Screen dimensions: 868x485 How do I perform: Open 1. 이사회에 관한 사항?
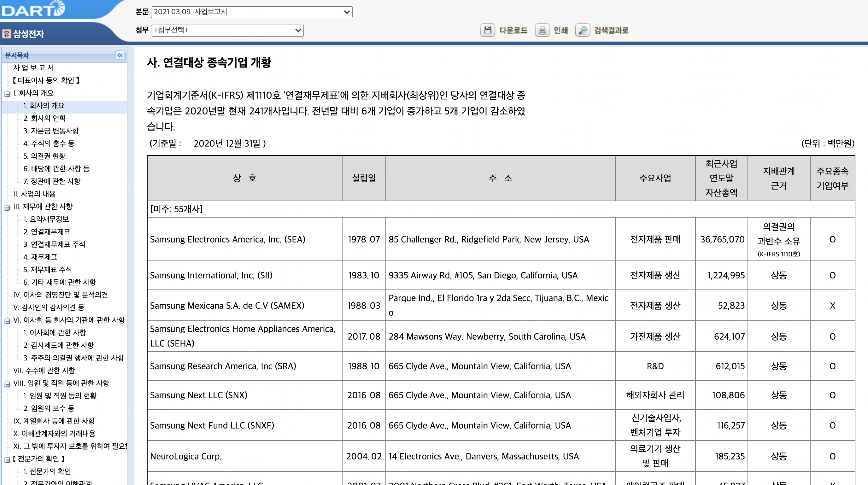[55, 332]
